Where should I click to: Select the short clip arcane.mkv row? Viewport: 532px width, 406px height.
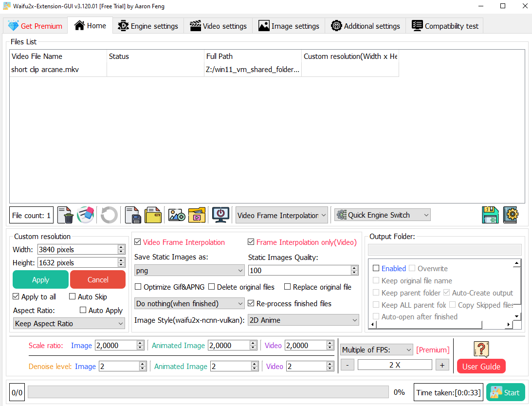click(x=204, y=70)
